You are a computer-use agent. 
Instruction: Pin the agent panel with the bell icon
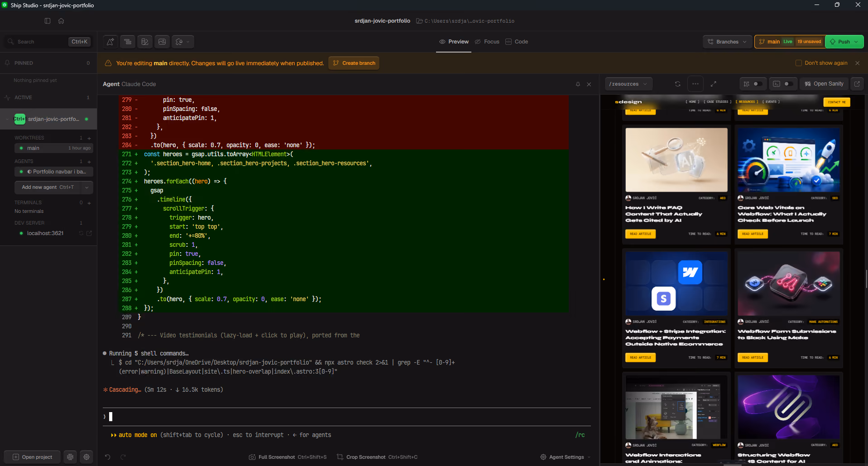[578, 84]
